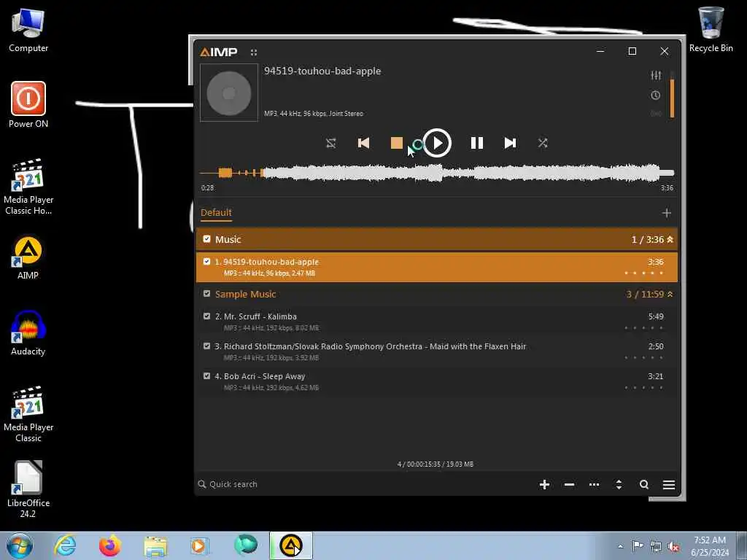Launch Internet Explorer from taskbar
The height and width of the screenshot is (560, 747).
coord(65,545)
